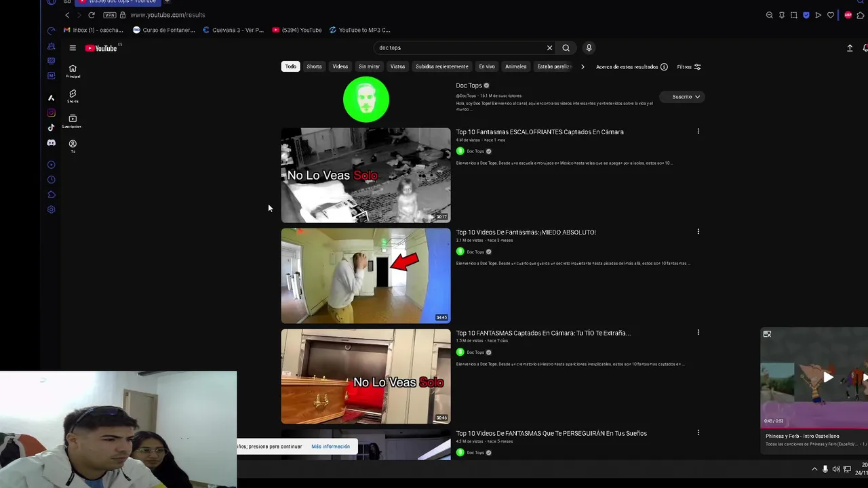Open Top 10 Videos De Fantasmas MIEDO ABSOLUTO title

point(526,232)
